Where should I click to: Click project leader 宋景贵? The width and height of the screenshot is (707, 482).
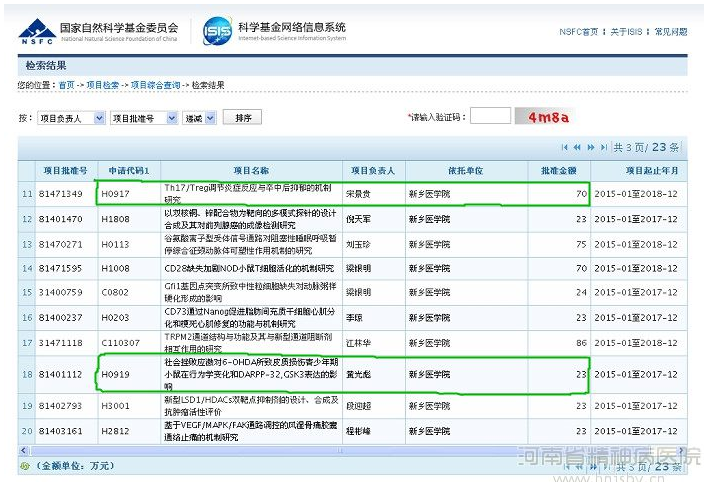point(358,194)
